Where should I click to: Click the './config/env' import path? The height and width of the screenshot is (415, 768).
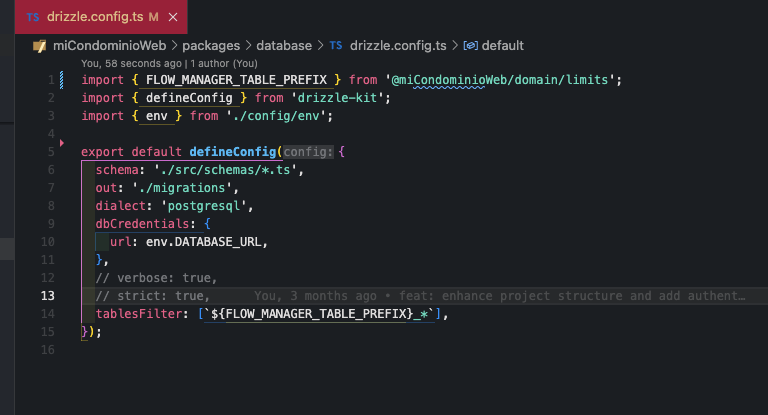276,116
